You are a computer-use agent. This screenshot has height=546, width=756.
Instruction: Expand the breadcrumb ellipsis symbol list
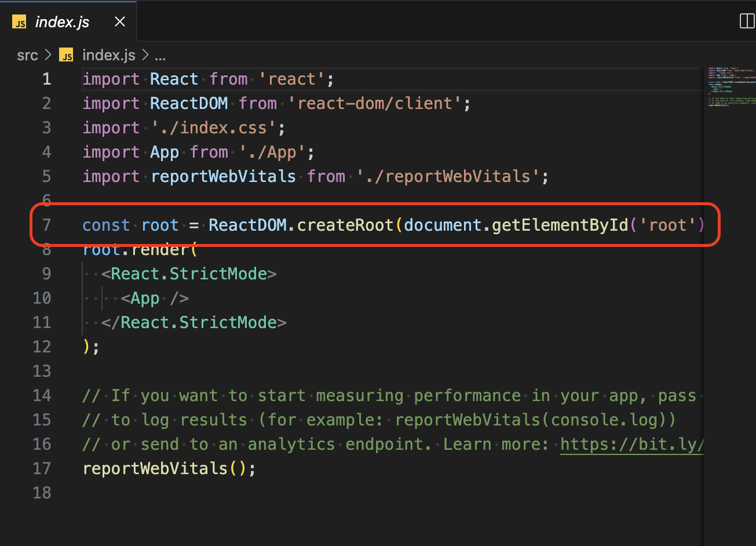160,56
